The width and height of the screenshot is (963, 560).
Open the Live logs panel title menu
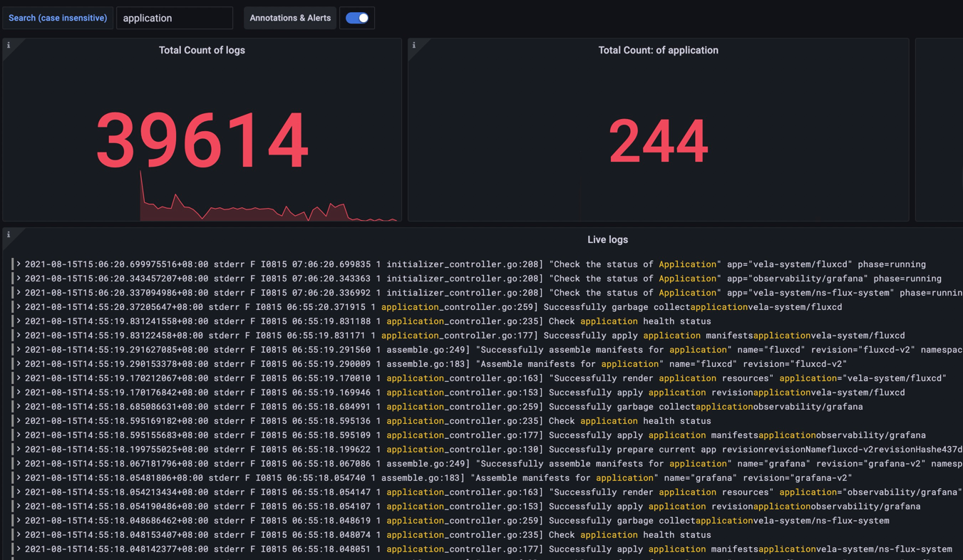click(x=607, y=239)
